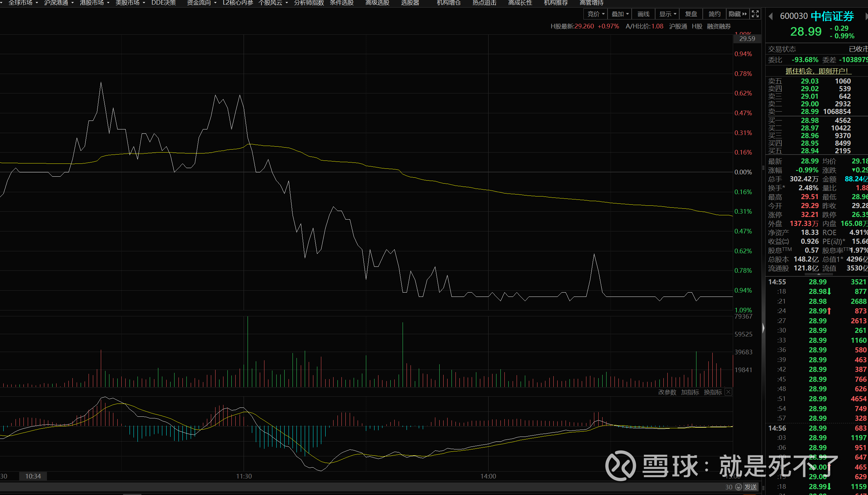Toggle the 复盘 replay mode

[x=691, y=14]
